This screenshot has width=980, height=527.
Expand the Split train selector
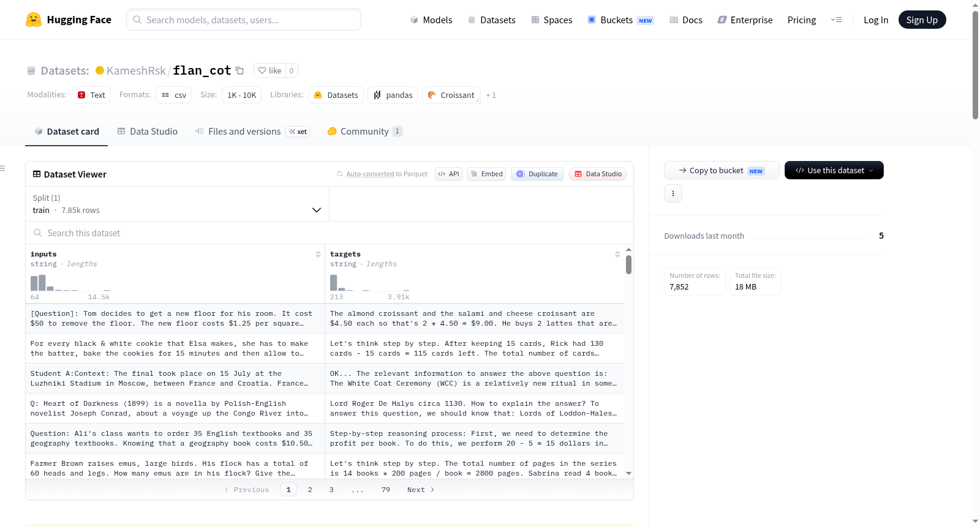click(177, 204)
